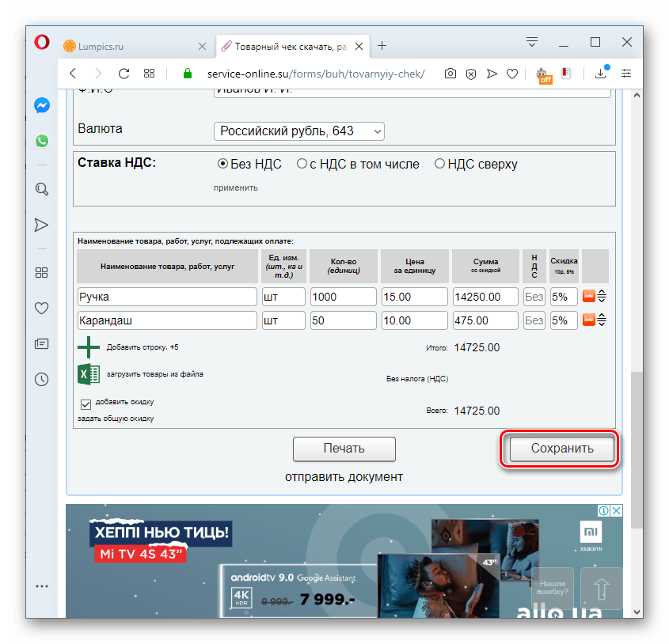The width and height of the screenshot is (669, 644).
Task: Open WhatsApp from the sidebar
Action: 41,141
